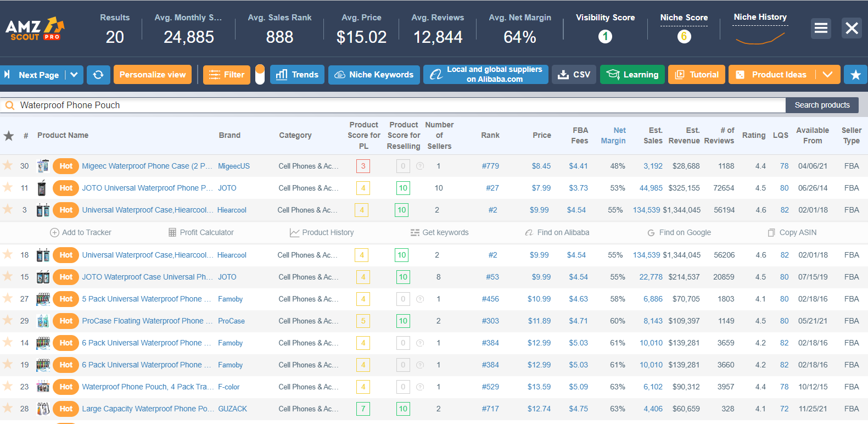Viewport: 868px width, 424px height.
Task: Click price $13.59 for F-color pouch
Action: point(539,387)
